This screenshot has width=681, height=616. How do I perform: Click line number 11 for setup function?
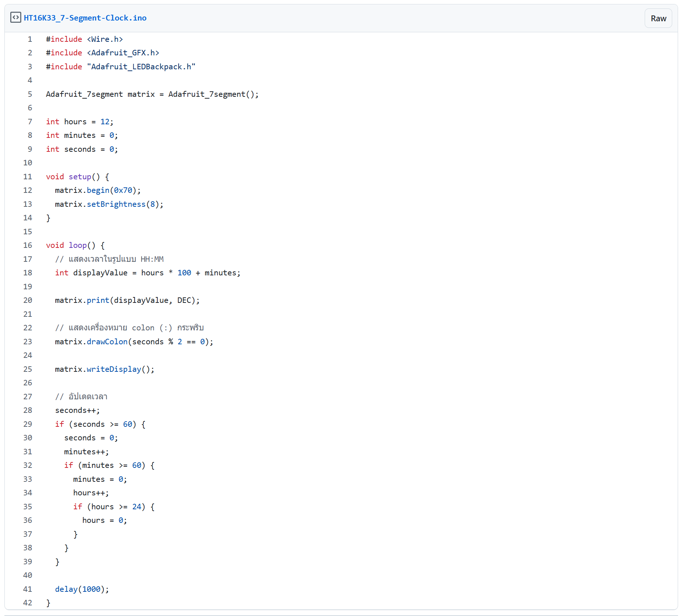(28, 177)
